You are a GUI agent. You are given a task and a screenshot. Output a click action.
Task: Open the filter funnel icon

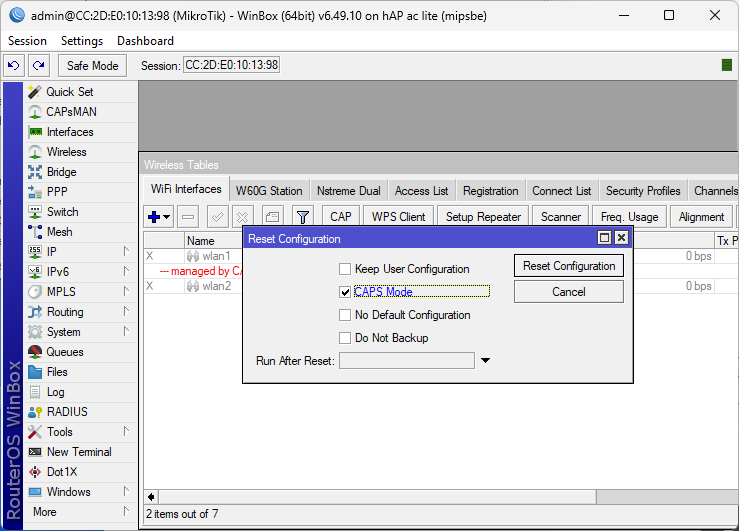tap(303, 217)
